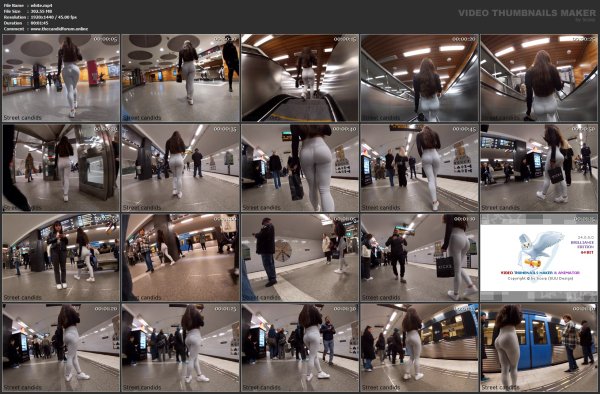Open the frame timestamped 00:00:40
The width and height of the screenshot is (600, 394).
(300, 168)
